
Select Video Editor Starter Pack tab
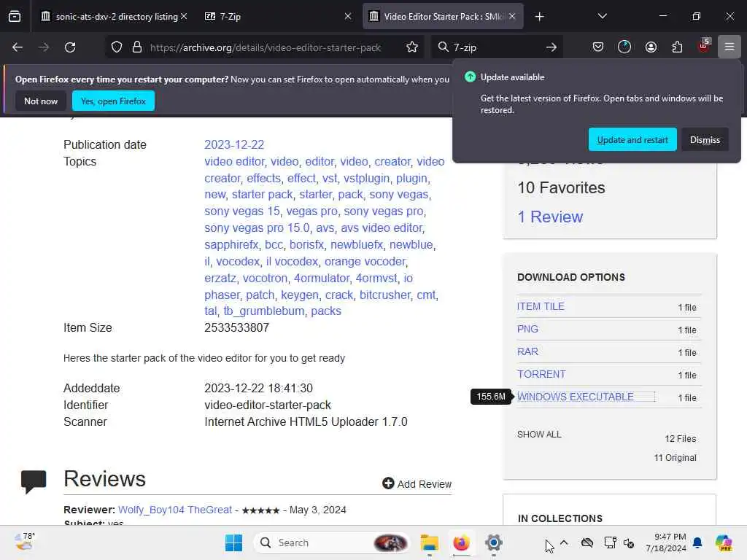[443, 17]
